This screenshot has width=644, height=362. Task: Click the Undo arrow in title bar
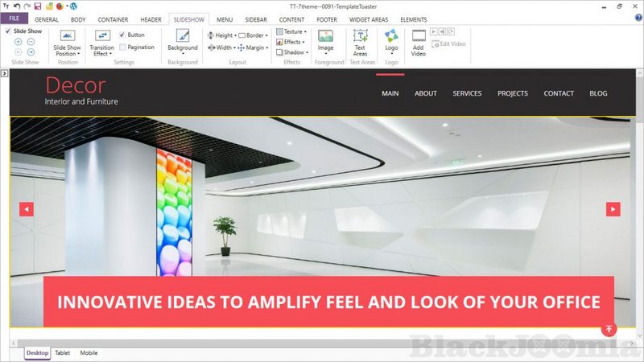17,6
